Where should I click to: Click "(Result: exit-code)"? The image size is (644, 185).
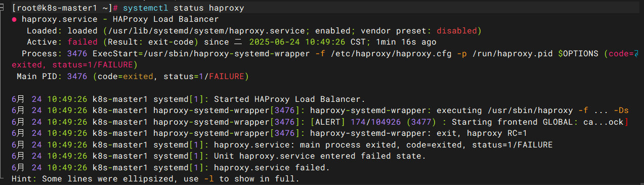[x=150, y=42]
